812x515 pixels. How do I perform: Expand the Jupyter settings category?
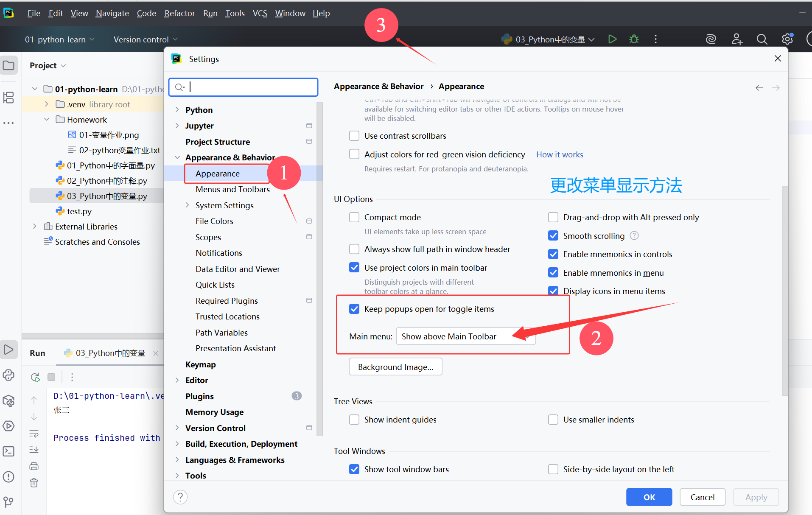(177, 126)
